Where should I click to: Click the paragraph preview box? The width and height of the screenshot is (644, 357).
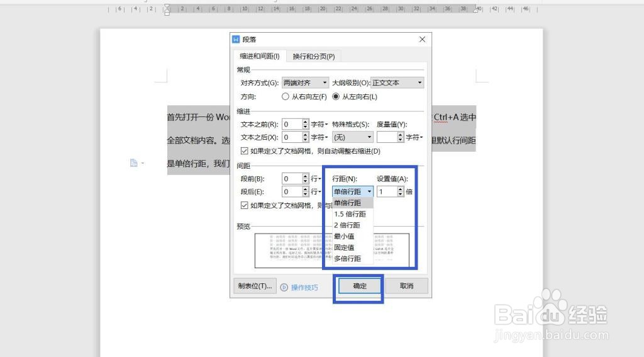click(332, 251)
